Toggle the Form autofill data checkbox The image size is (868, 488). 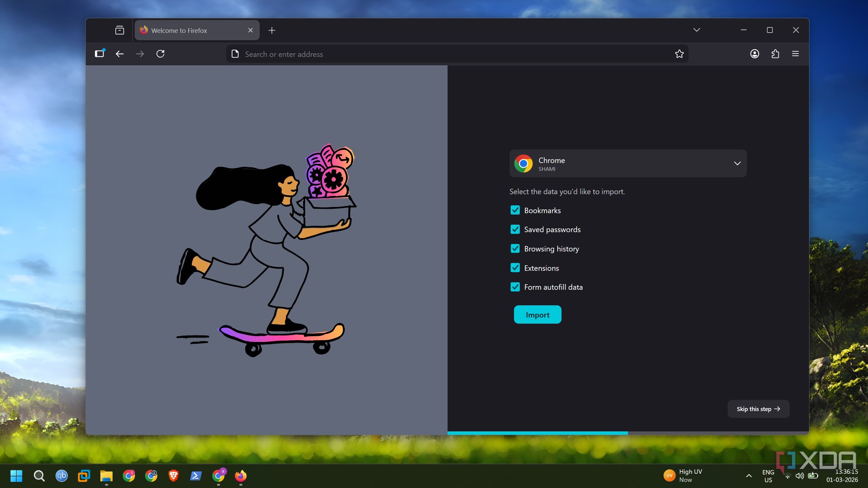515,287
